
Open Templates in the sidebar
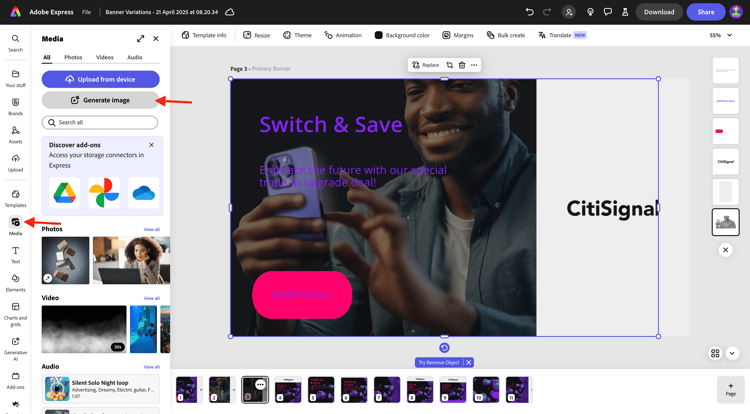pos(15,198)
